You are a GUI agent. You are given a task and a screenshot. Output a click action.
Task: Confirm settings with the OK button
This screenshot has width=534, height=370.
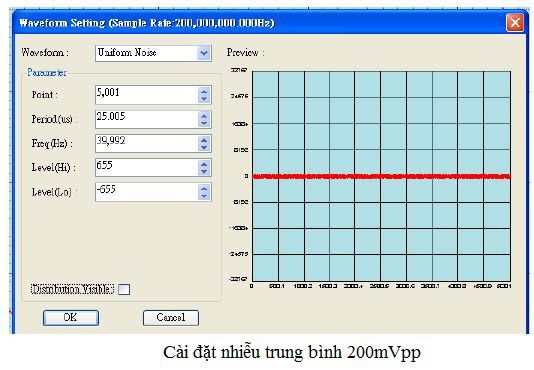pos(71,318)
